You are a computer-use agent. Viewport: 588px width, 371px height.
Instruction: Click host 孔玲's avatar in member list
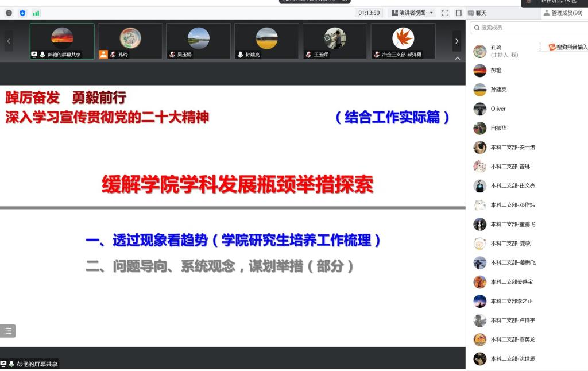tap(479, 51)
